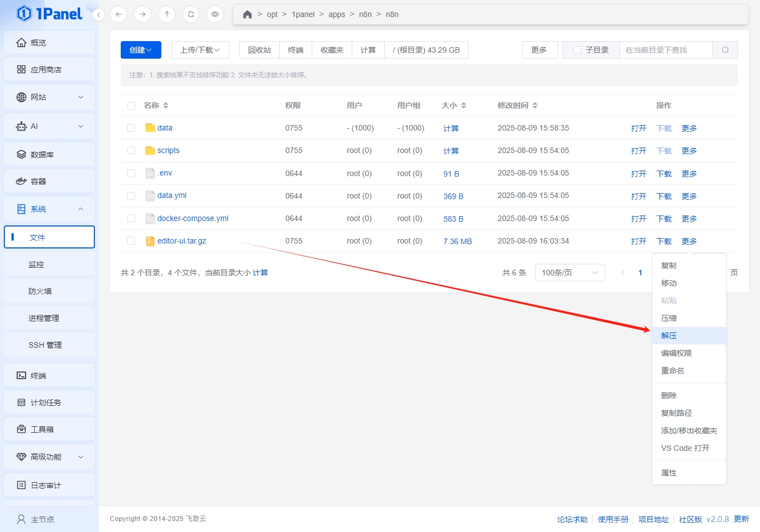Select 压缩 compress from context menu
This screenshot has width=760, height=532.
point(689,318)
